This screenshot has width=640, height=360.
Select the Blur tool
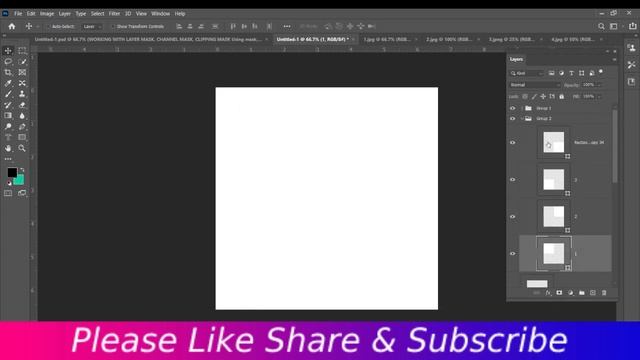[x=22, y=116]
